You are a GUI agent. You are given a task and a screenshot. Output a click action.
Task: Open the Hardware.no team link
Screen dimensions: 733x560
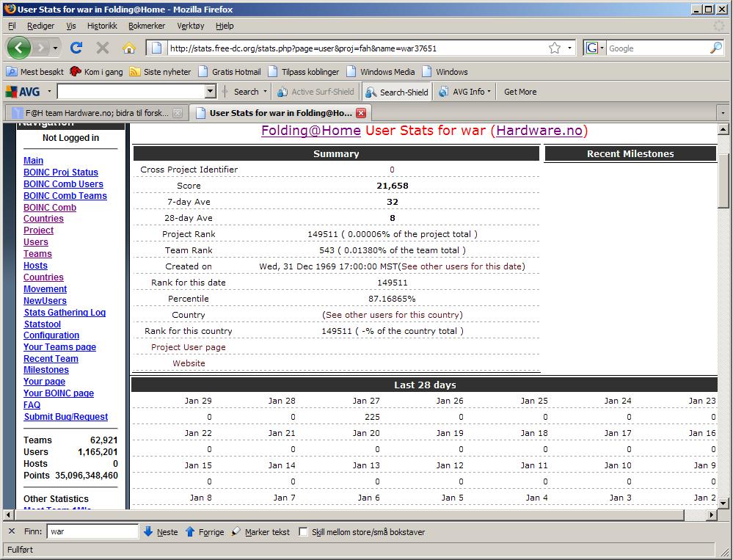pos(539,131)
